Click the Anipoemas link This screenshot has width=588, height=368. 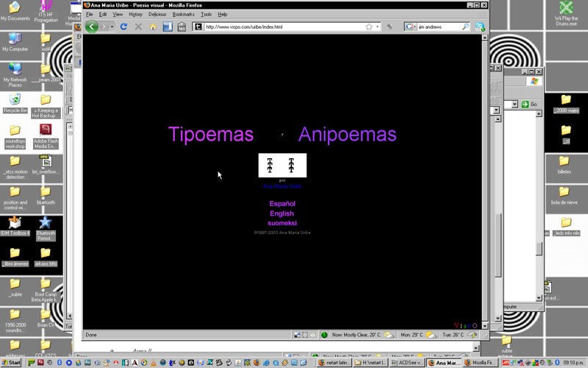point(347,135)
